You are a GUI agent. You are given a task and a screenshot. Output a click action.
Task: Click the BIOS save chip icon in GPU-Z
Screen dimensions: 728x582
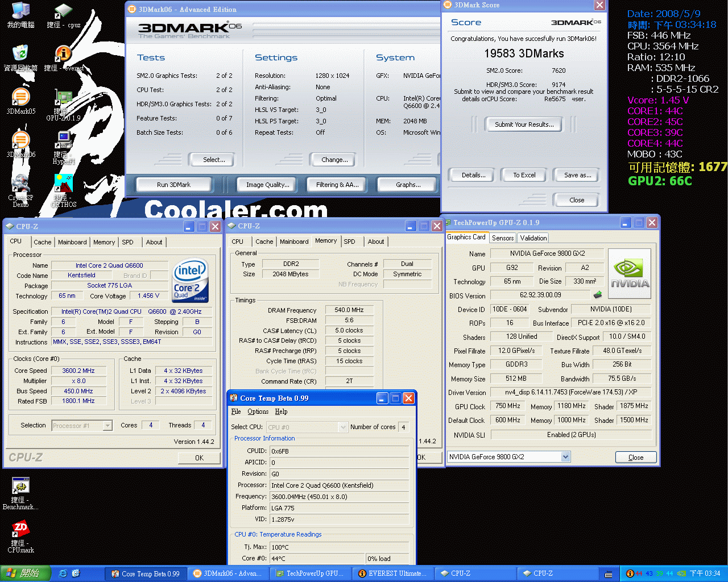pos(598,295)
